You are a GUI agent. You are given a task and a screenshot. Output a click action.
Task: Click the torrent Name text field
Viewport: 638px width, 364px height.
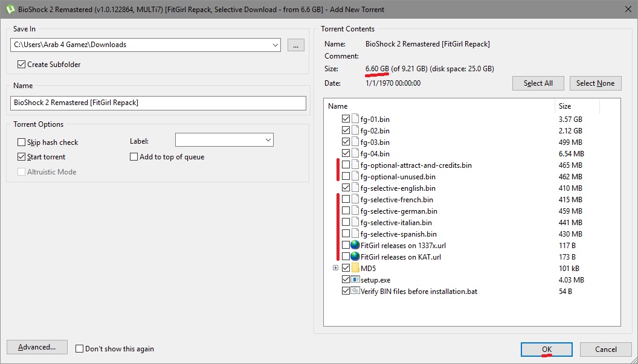[x=158, y=103]
